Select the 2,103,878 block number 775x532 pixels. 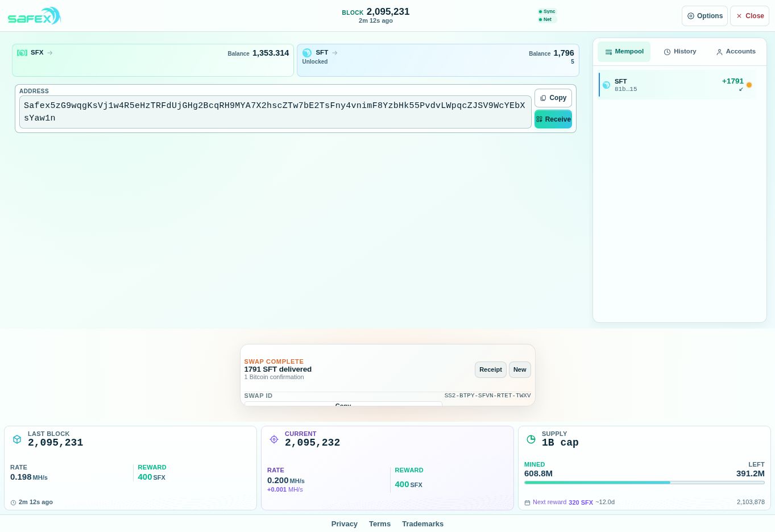[x=751, y=502]
